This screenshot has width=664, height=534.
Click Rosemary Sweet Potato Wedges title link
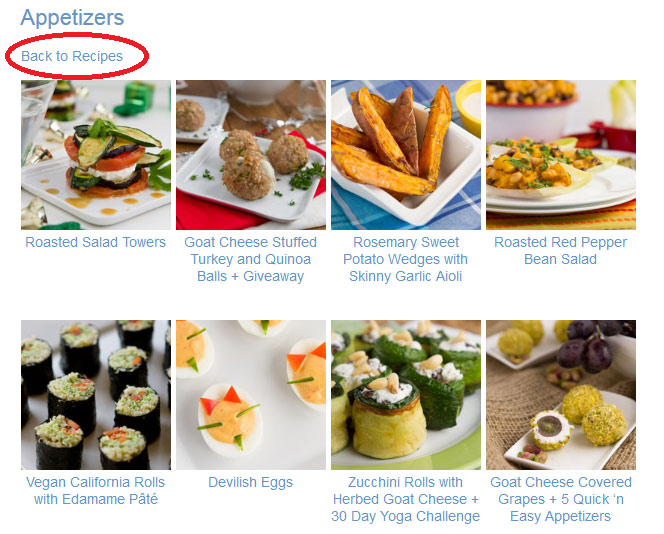[x=406, y=259]
